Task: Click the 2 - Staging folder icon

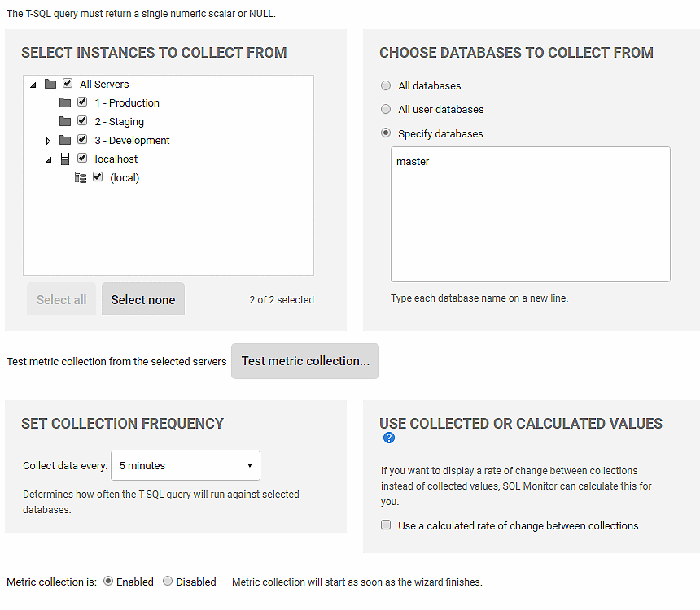Action: (65, 121)
